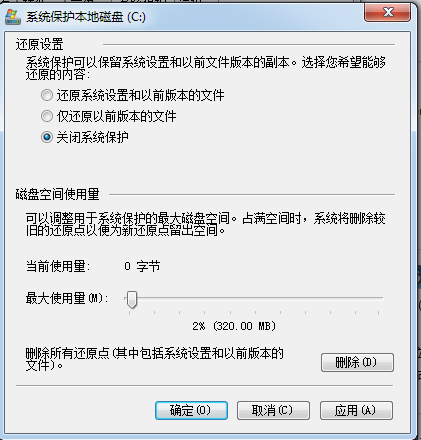This screenshot has width=421, height=440.
Task: Click the system protection icon in title bar
Action: coord(13,17)
